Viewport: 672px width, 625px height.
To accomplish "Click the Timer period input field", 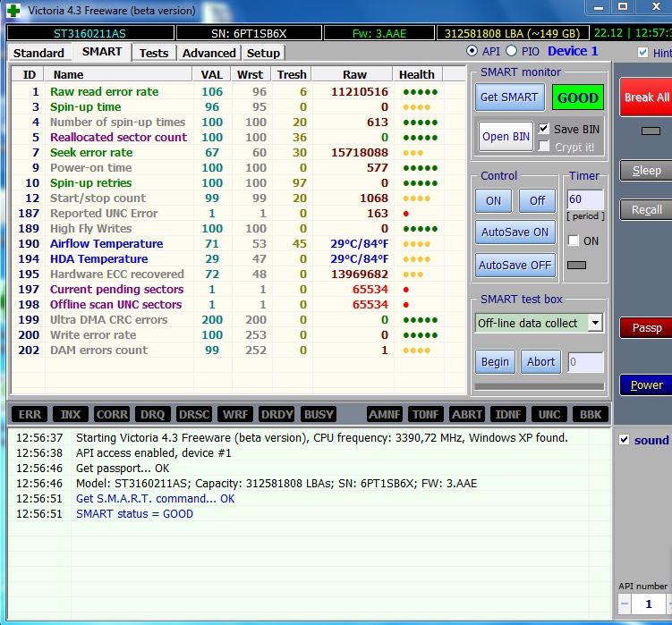I will (x=585, y=199).
